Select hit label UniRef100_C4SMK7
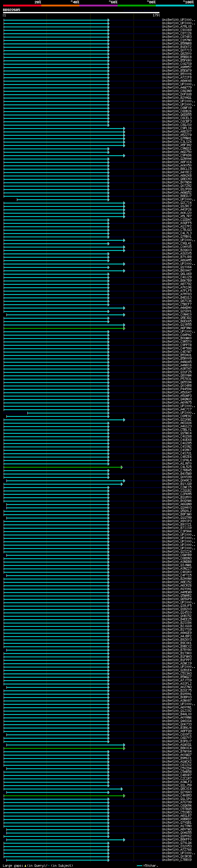Image resolution: width=197 pixels, height=868 pixels. pos(177,450)
